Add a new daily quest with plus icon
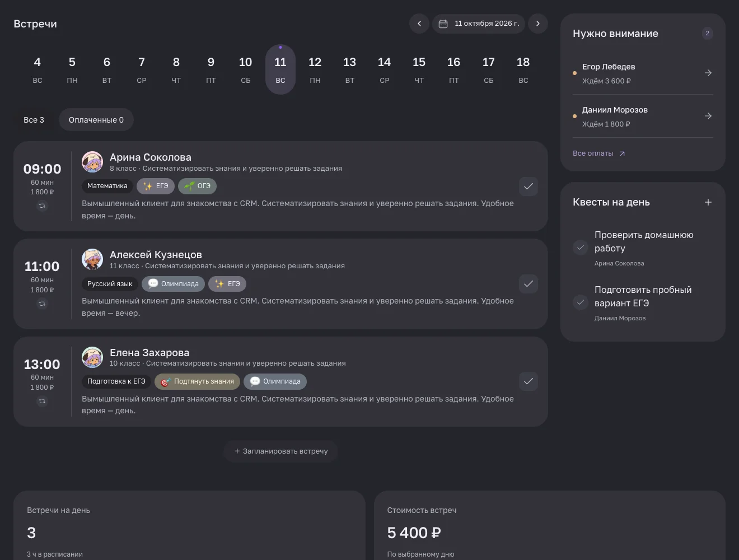Viewport: 739px width, 560px height. point(708,202)
